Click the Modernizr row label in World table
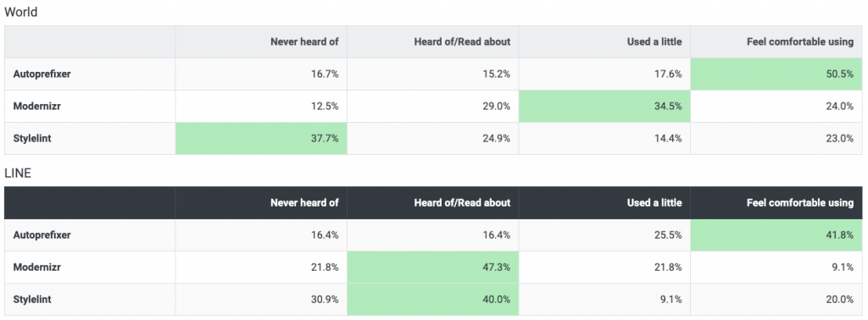 [37, 106]
